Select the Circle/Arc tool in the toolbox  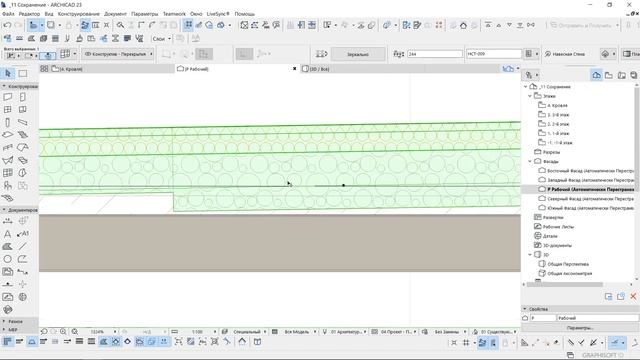tap(7, 259)
